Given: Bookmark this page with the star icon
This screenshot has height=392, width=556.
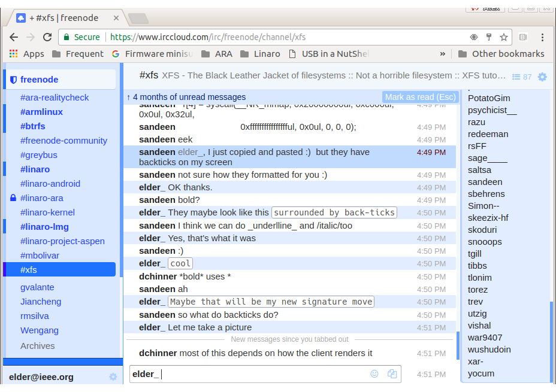Looking at the screenshot, I should click(503, 37).
